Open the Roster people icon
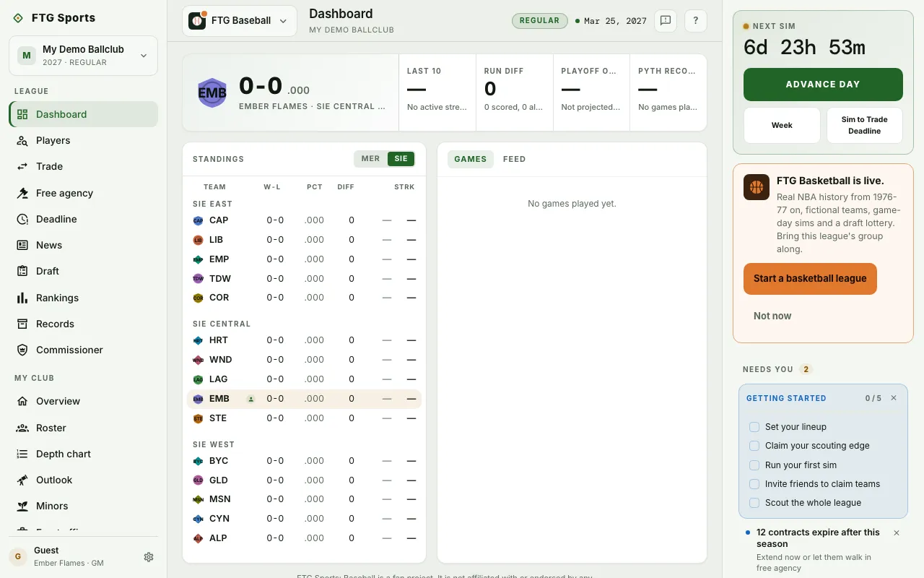924x578 pixels. click(22, 428)
